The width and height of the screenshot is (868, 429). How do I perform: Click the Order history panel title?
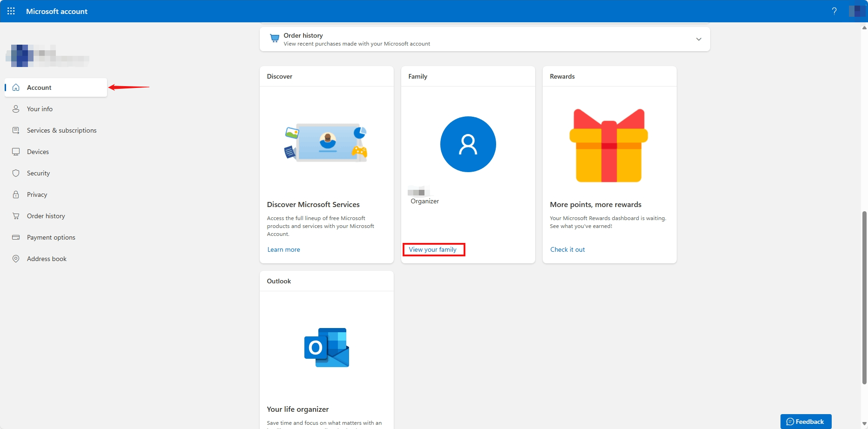coord(303,35)
